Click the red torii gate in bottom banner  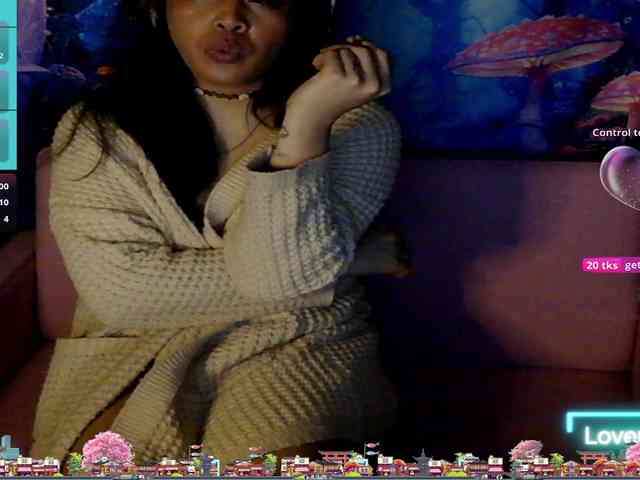[x=336, y=459]
